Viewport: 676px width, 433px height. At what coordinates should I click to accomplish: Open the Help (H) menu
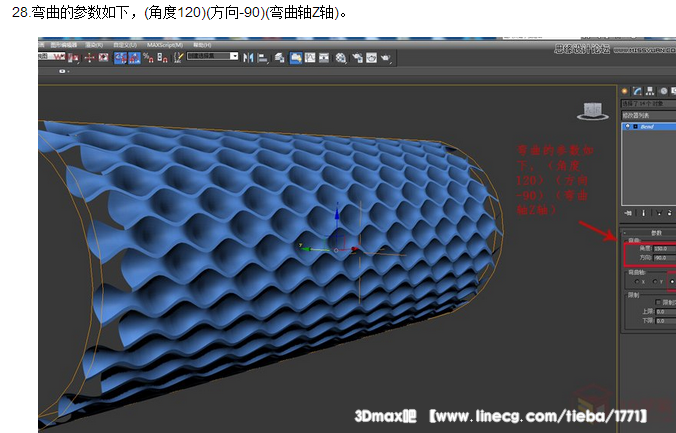pos(202,45)
